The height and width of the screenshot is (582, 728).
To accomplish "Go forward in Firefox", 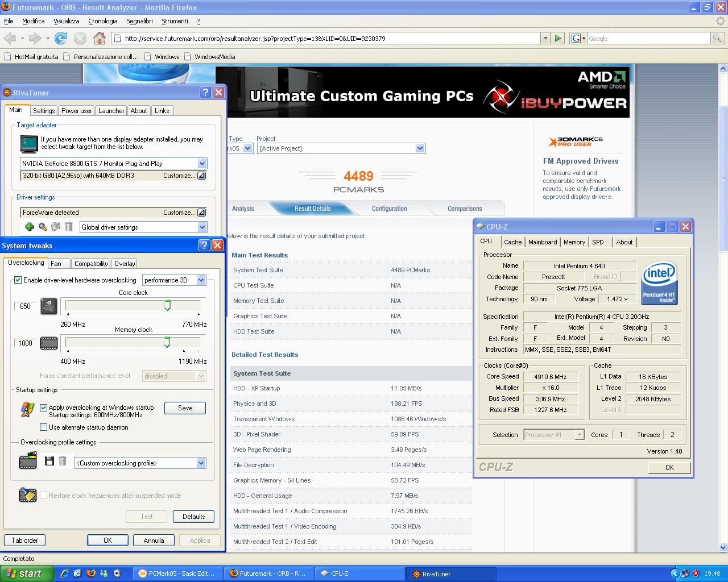I will 35,38.
